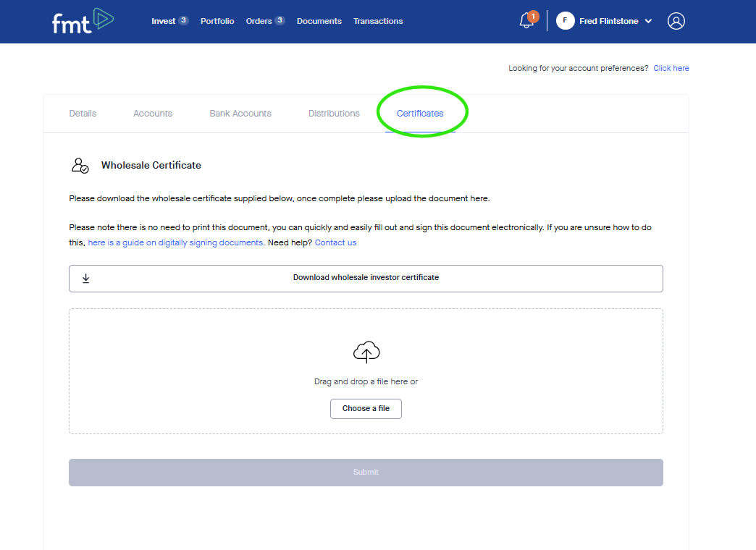Open the Orders menu item

click(x=259, y=21)
